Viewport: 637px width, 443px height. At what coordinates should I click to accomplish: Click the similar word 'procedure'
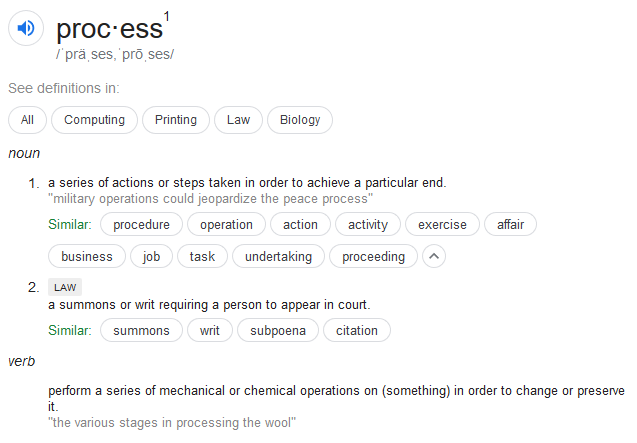click(x=141, y=225)
